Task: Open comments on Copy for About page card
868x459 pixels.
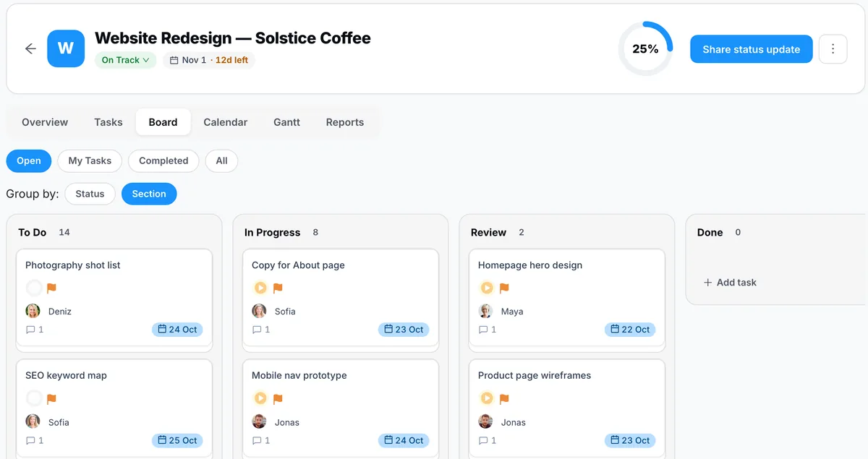Action: 261,330
